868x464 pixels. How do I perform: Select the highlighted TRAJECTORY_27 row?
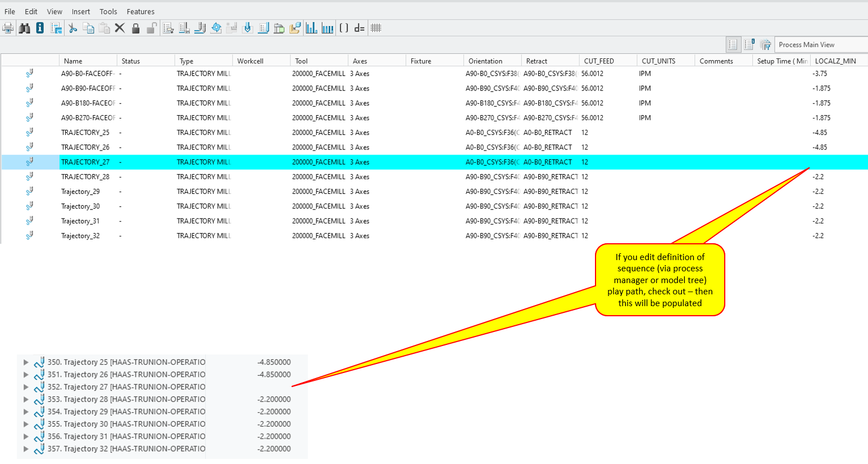pos(225,162)
